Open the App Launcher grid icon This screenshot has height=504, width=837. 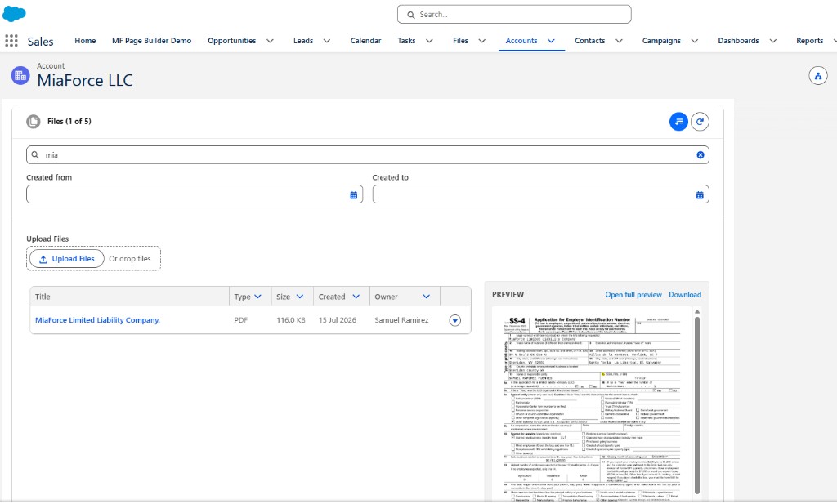click(11, 41)
